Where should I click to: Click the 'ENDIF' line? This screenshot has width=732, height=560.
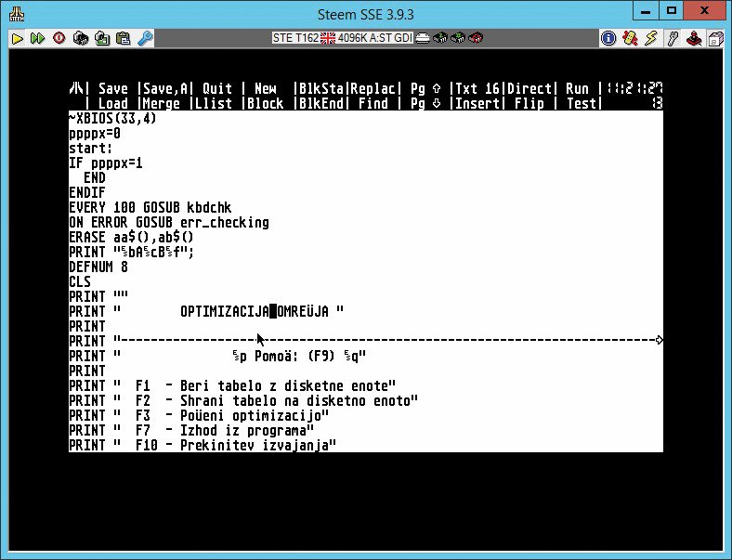[x=87, y=192]
